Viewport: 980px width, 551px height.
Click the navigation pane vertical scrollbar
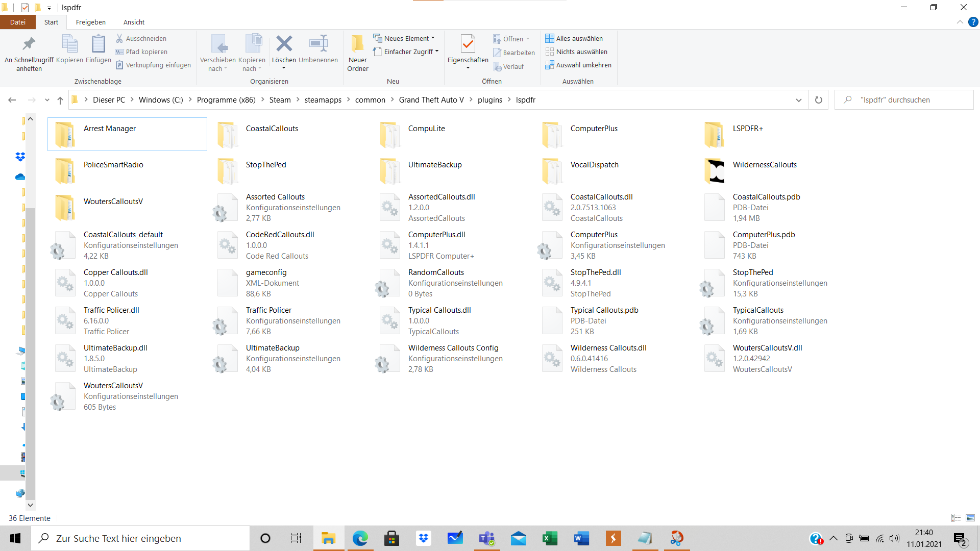click(x=30, y=306)
